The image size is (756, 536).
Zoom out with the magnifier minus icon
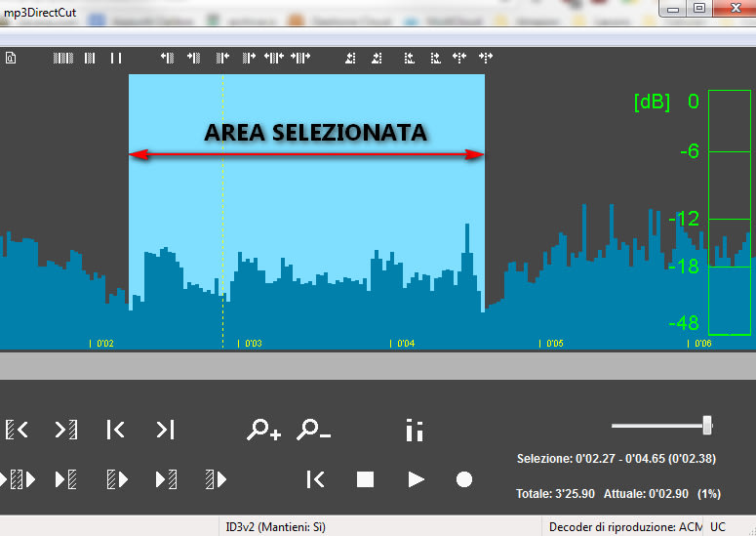(313, 430)
